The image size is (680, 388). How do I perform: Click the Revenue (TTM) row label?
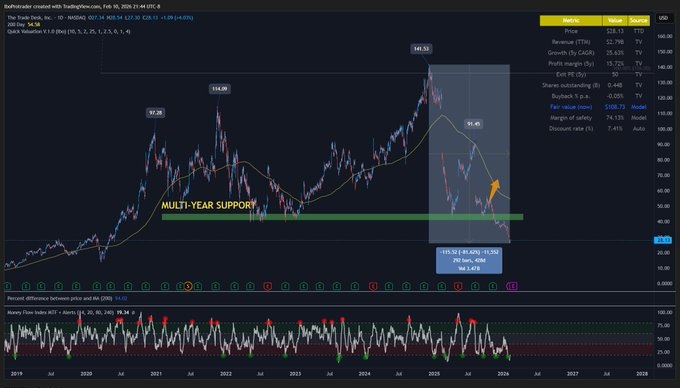click(x=571, y=42)
